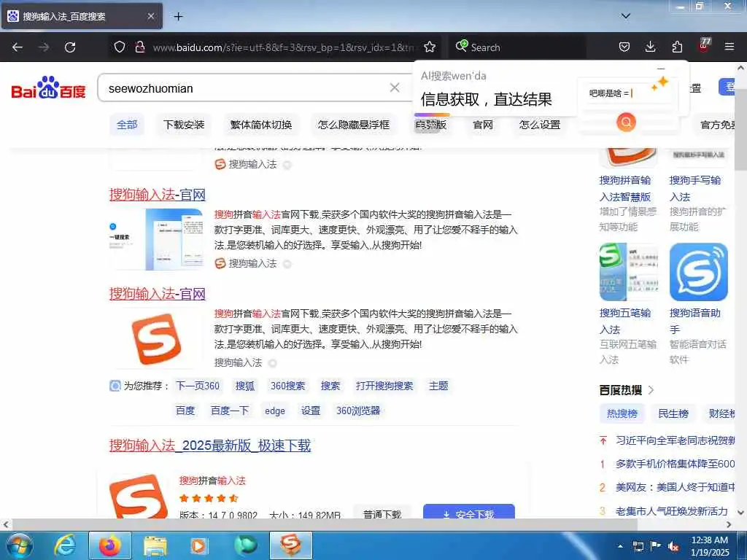
Task: Click the edge recommendation
Action: coord(275,411)
